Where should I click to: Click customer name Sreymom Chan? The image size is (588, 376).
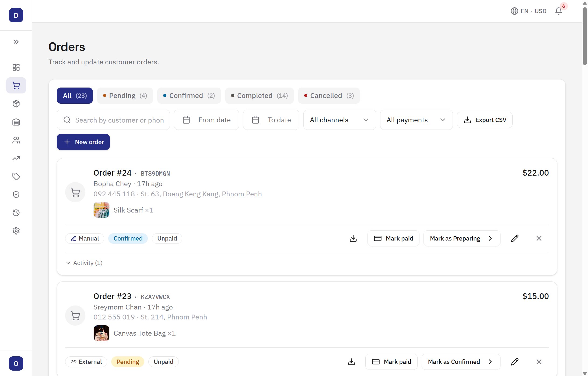[x=117, y=307]
